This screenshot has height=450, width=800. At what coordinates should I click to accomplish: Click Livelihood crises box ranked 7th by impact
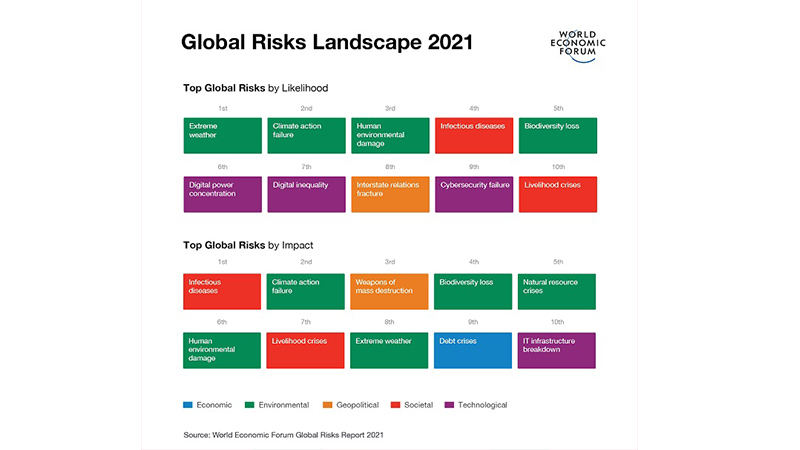pyautogui.click(x=306, y=351)
